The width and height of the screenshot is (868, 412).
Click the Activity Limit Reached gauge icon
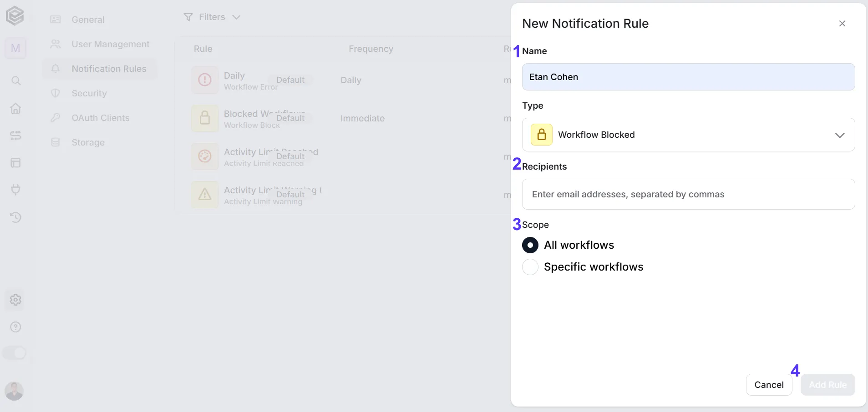[205, 156]
